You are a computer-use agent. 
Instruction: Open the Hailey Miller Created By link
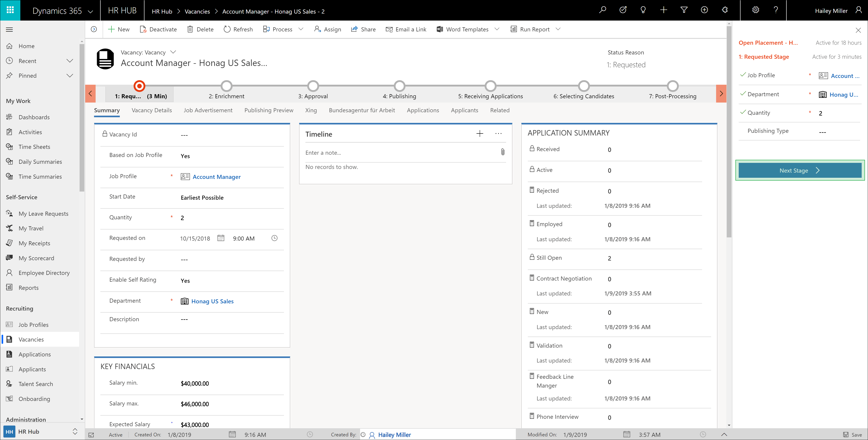click(394, 435)
